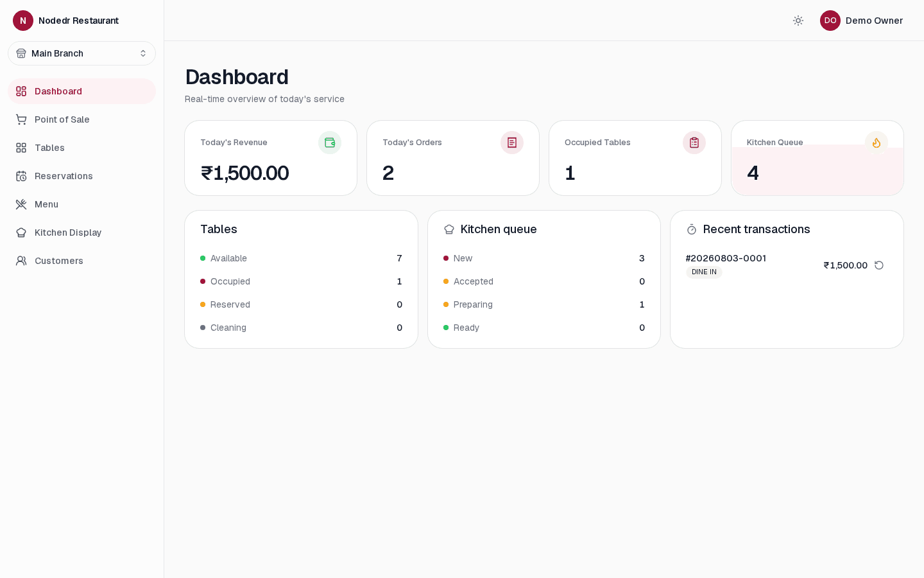Click the Kitchen Display chef hat icon
924x578 pixels.
click(21, 232)
